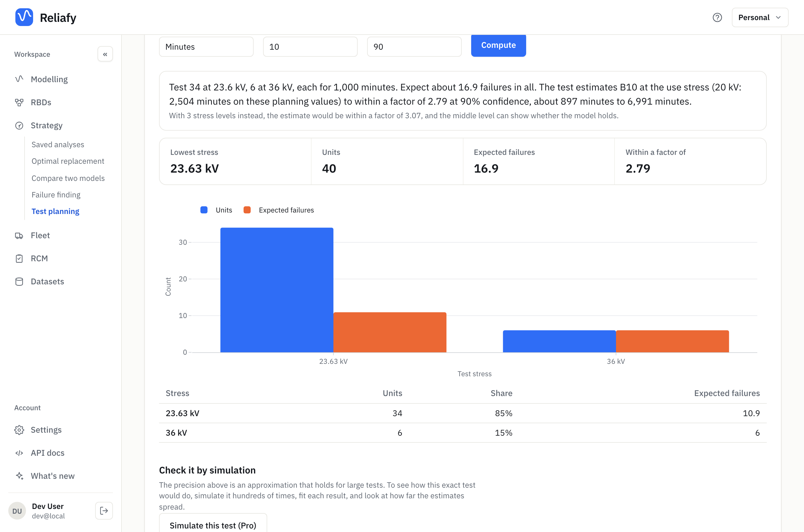
Task: Click the Fleet truck icon
Action: (19, 235)
